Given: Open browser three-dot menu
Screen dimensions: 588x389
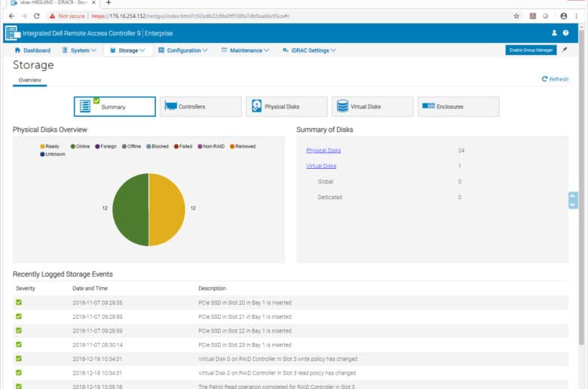Looking at the screenshot, I should pos(577,16).
